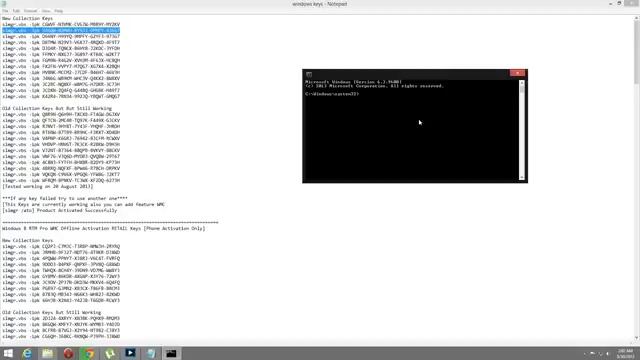
Task: Click the highlighted slmgr.vbs line in Notepad
Action: pos(61,30)
